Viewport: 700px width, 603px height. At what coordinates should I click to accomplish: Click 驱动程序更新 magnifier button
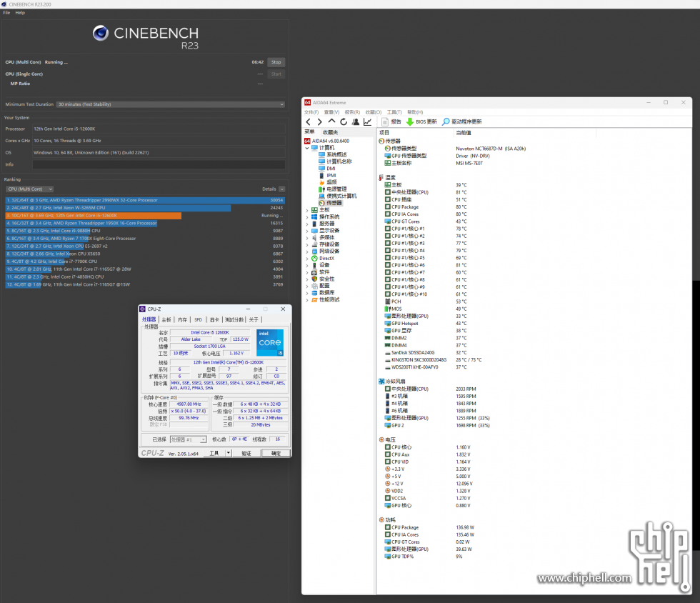coord(462,121)
